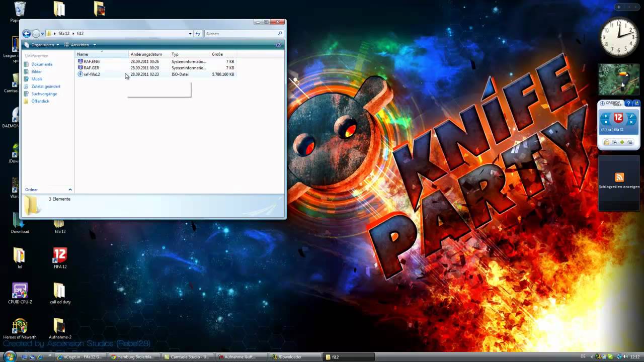Viewport: 644px width, 362px height.
Task: Click the orange RSS feed icon
Action: click(x=619, y=177)
